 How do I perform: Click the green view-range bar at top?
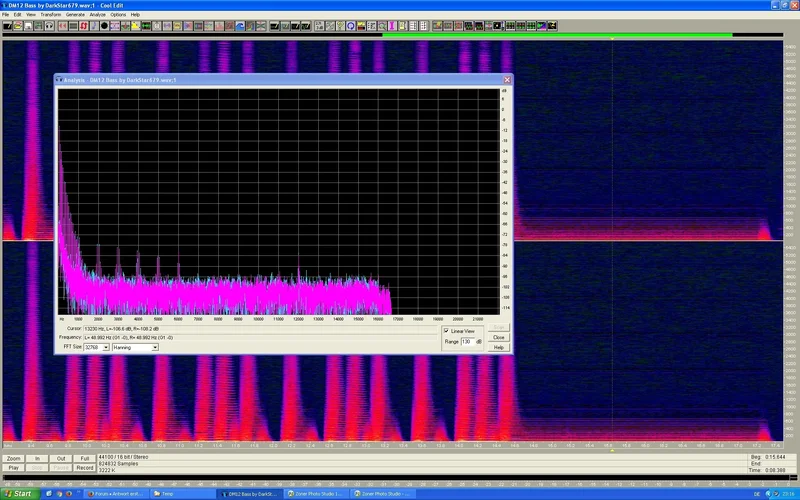tap(556, 35)
